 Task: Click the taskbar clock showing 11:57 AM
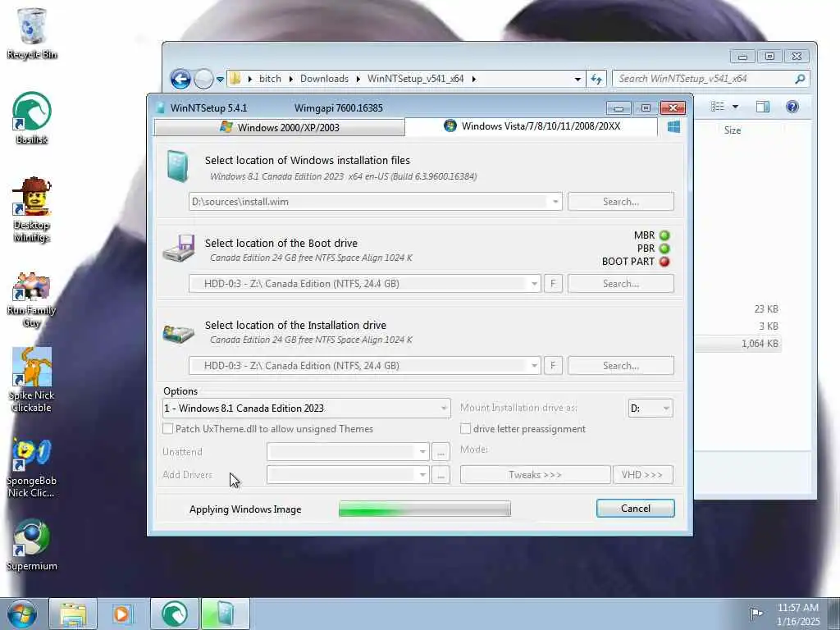pyautogui.click(x=798, y=614)
